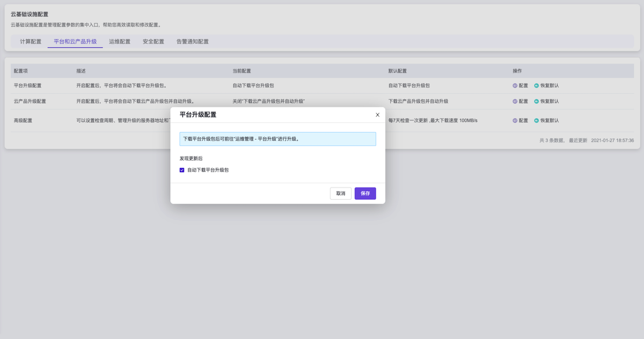This screenshot has height=339, width=644.
Task: Click configure icon for 平台升级配置 row
Action: coord(515,85)
